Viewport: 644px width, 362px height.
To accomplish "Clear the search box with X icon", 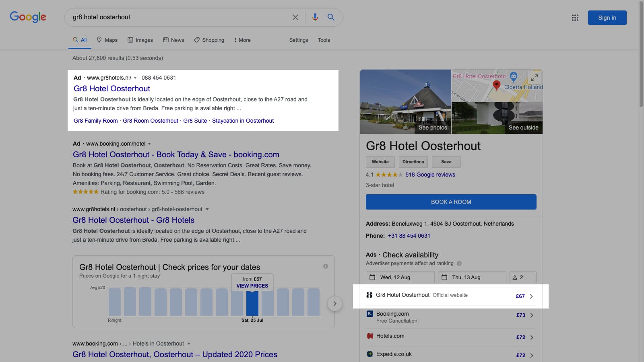I will coord(295,17).
